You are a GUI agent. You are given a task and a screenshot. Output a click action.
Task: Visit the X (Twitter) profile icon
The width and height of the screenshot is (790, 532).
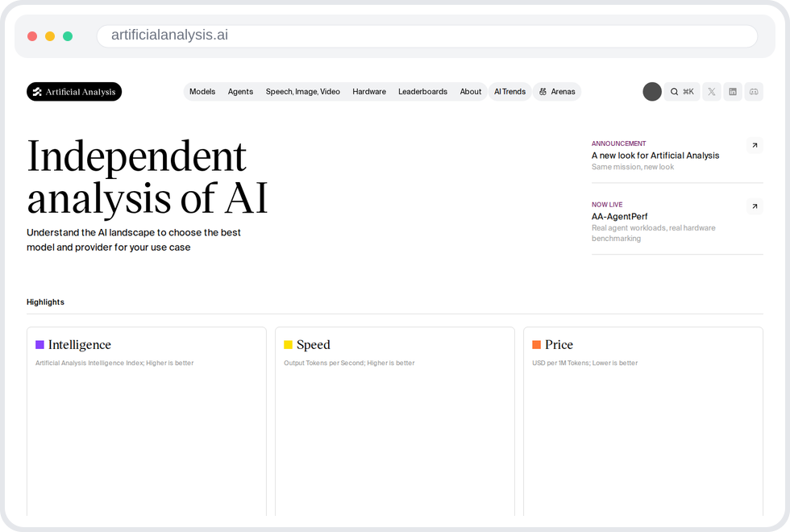click(711, 92)
